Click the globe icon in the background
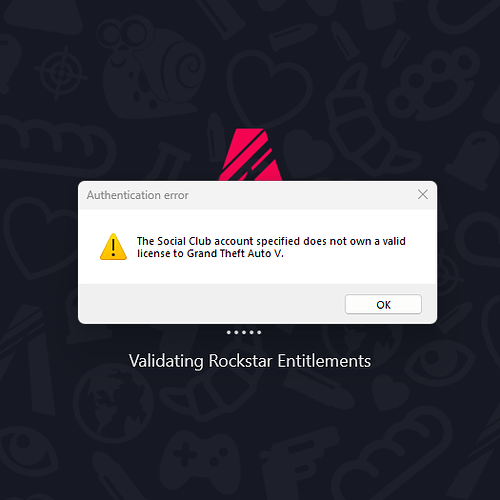The width and height of the screenshot is (500, 500). pyautogui.click(x=113, y=404)
